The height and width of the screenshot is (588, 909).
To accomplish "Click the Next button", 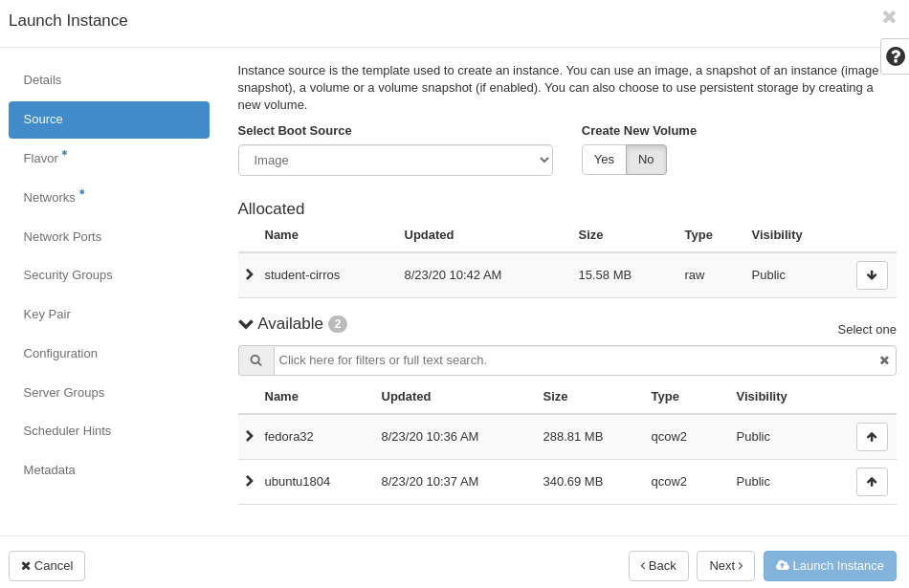I will click(x=726, y=566).
